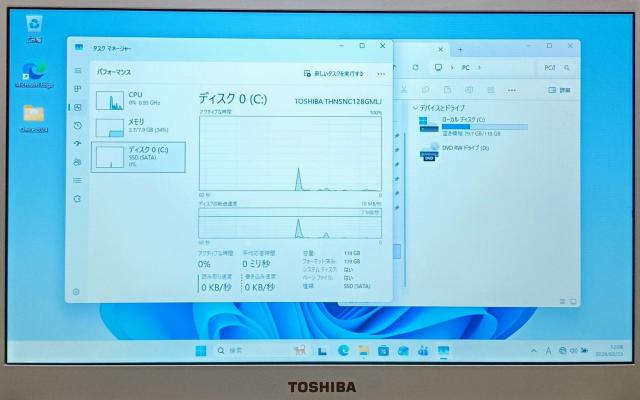Click Explorer copy toolbar icon
This screenshot has height=400, width=640.
[x=425, y=90]
